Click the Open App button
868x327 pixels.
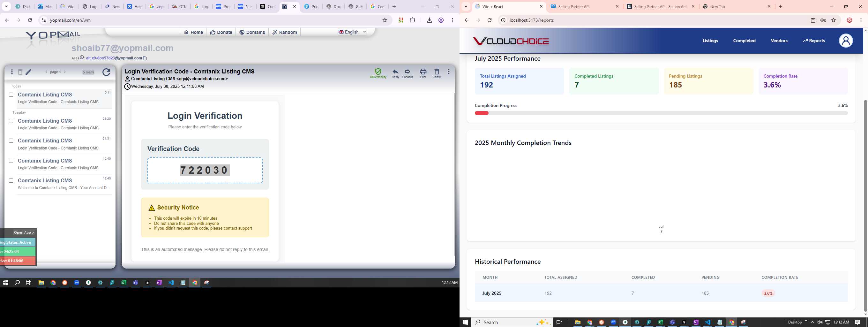tap(24, 232)
